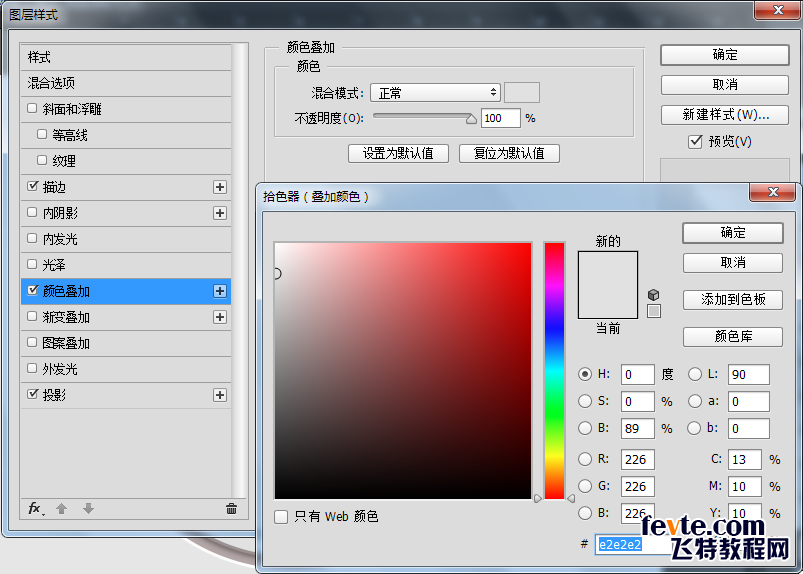The height and width of the screenshot is (574, 803).
Task: Select the S saturation radio button
Action: (585, 401)
